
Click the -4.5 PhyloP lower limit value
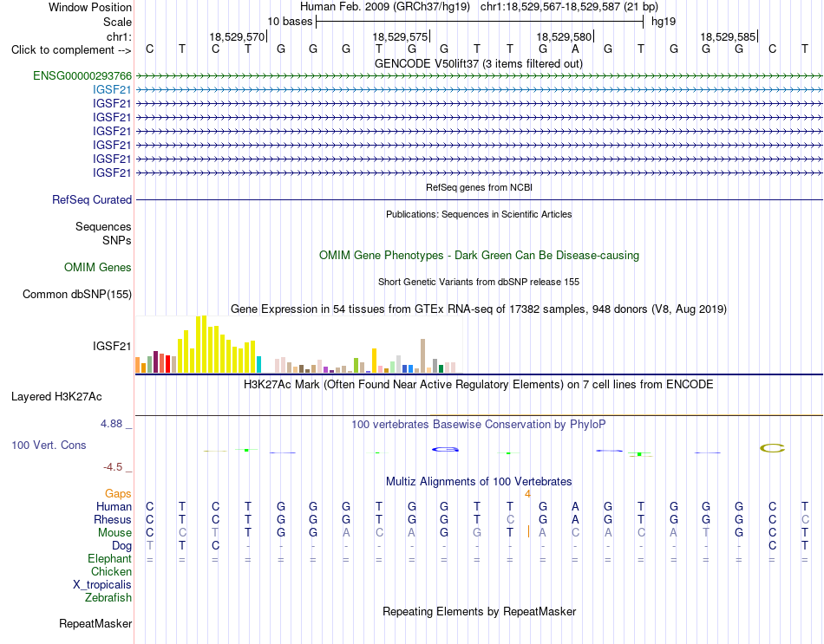tap(113, 467)
